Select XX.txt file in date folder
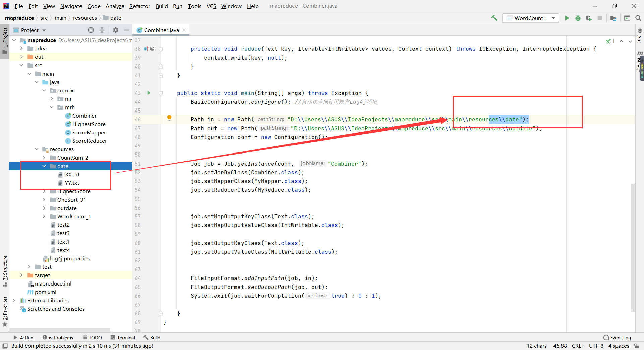Screen dimensions: 644x350 point(72,174)
